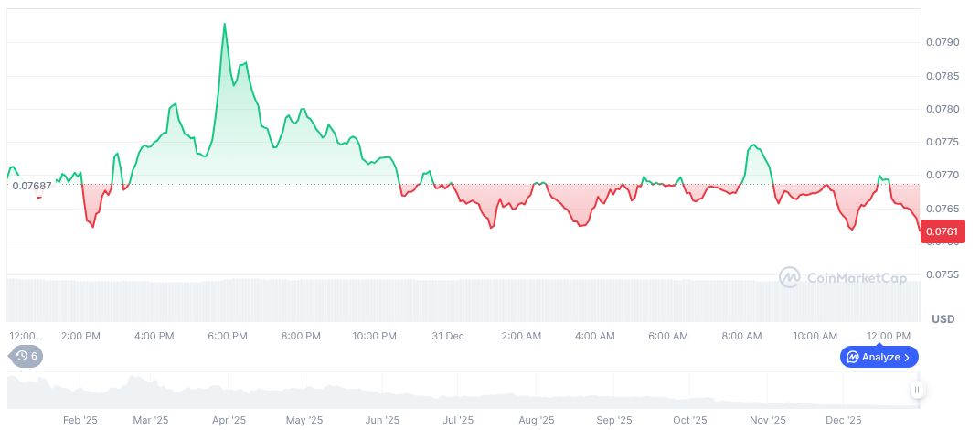The image size is (980, 430).
Task: Click the USD currency label
Action: pyautogui.click(x=943, y=318)
